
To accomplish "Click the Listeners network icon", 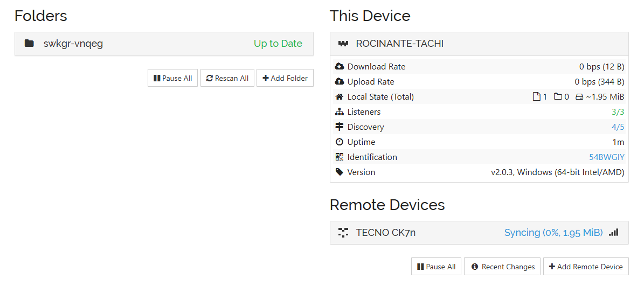I will [x=339, y=112].
